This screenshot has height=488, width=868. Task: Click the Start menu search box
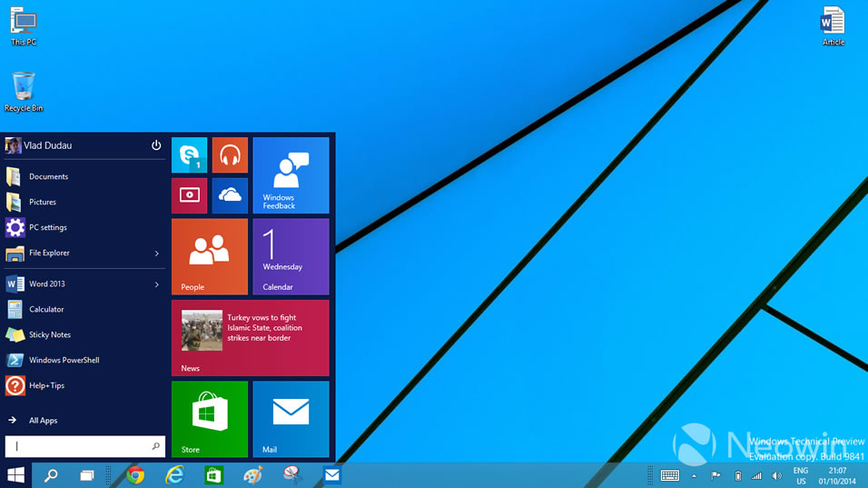pyautogui.click(x=80, y=446)
